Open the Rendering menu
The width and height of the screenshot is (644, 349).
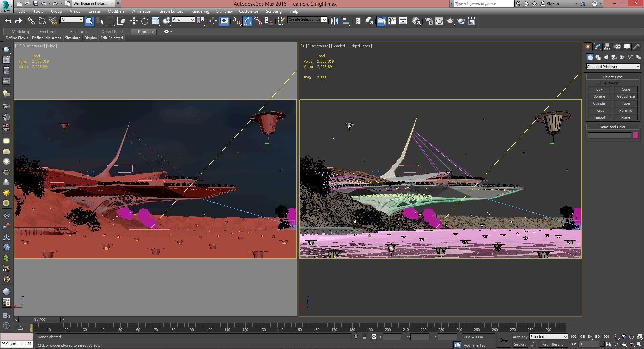(200, 11)
